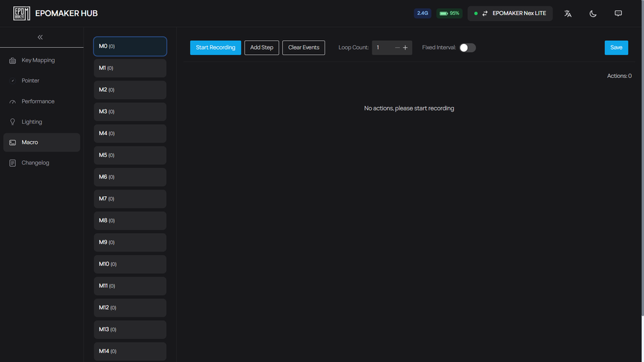644x362 pixels.
Task: Select macro slot M0
Action: point(130,47)
